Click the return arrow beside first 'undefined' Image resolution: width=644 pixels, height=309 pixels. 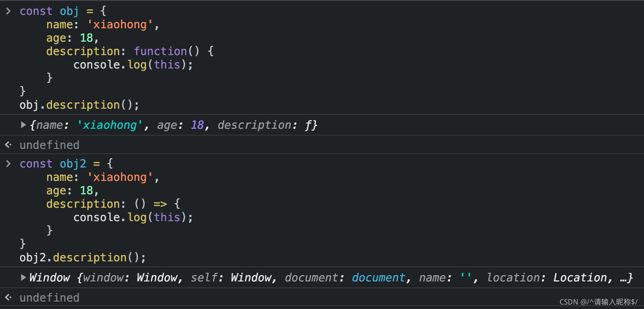[8, 145]
